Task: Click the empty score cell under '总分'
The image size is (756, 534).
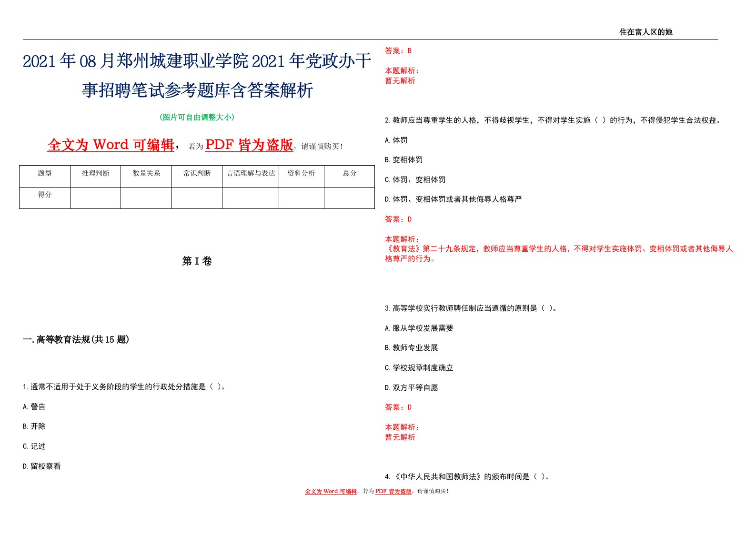Action: click(350, 198)
